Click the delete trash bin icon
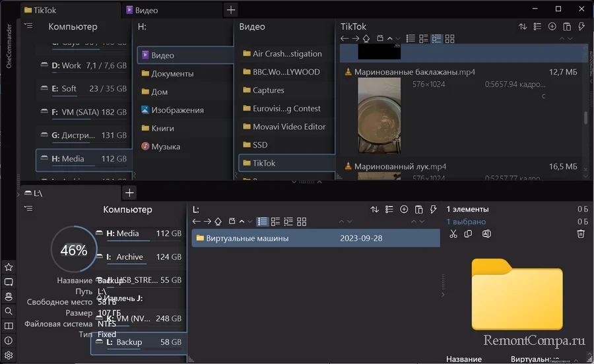Screen dimensions: 594x364 (581, 234)
